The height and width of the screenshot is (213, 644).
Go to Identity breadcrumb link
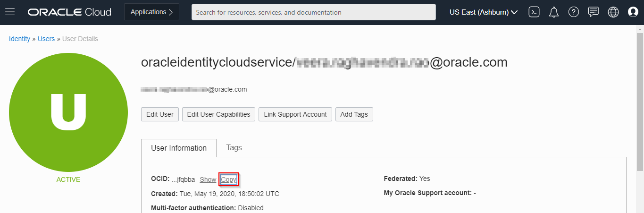click(x=19, y=39)
